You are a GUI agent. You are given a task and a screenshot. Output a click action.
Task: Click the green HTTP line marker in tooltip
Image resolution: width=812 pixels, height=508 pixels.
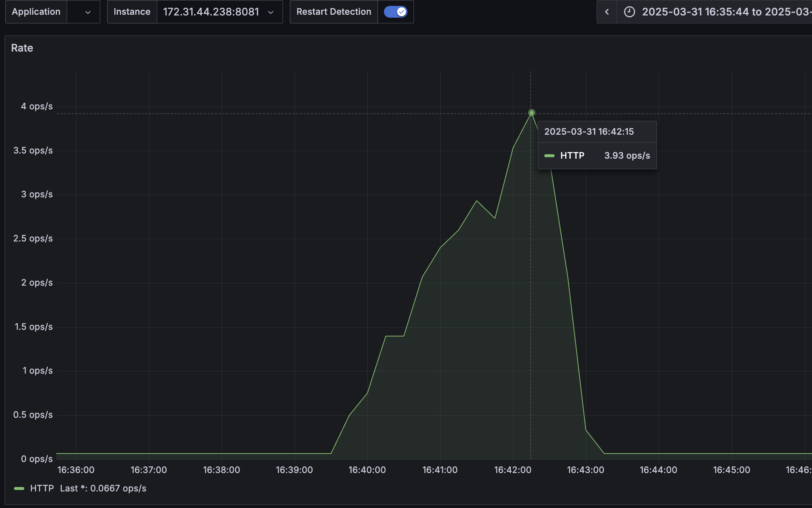[x=549, y=156]
